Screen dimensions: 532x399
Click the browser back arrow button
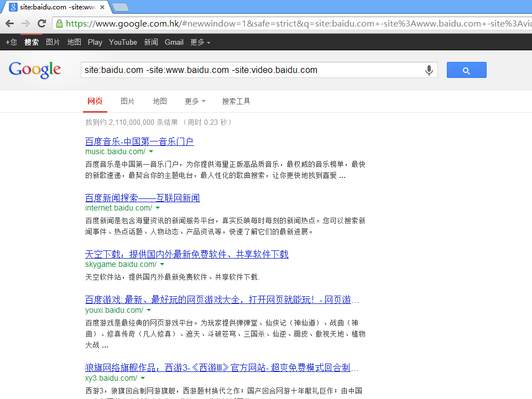pyautogui.click(x=9, y=23)
